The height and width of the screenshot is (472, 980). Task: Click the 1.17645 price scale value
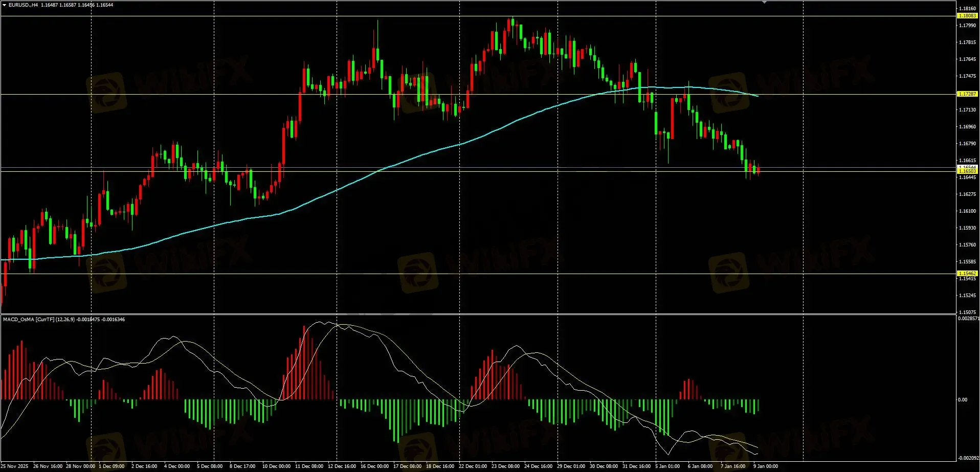(967, 59)
